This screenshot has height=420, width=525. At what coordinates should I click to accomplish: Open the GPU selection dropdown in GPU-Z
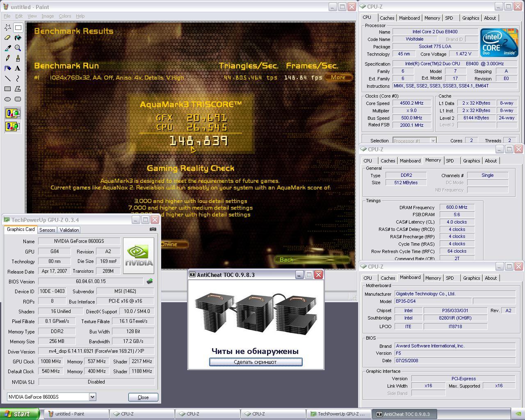point(92,397)
